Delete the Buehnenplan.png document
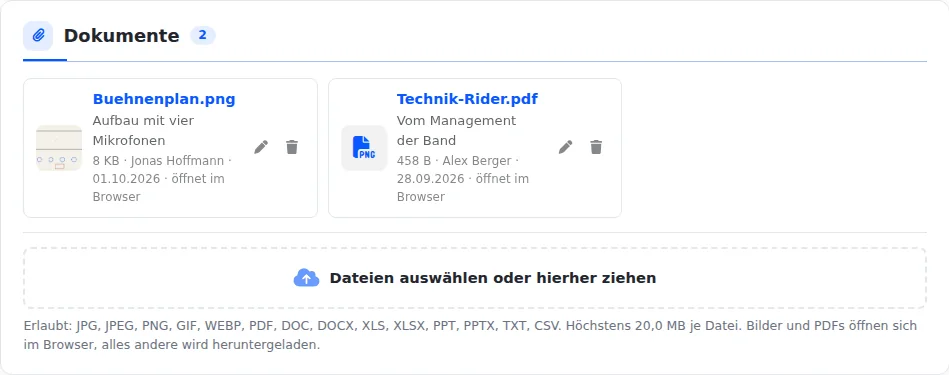 [x=292, y=147]
